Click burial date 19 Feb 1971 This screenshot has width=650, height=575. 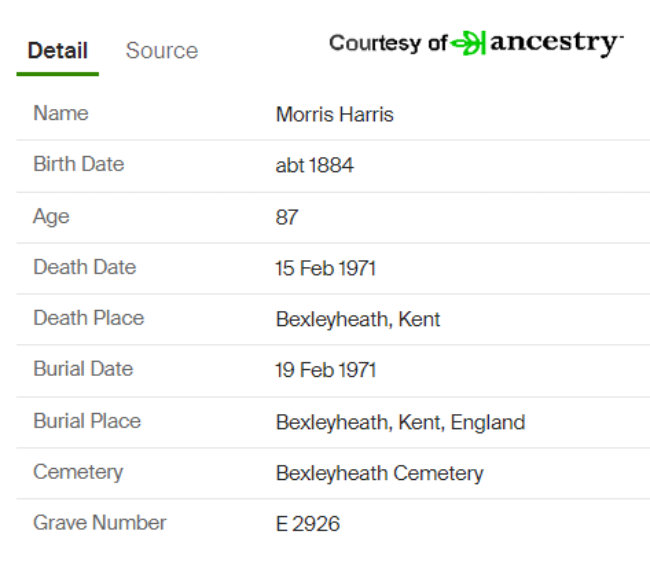pos(326,370)
